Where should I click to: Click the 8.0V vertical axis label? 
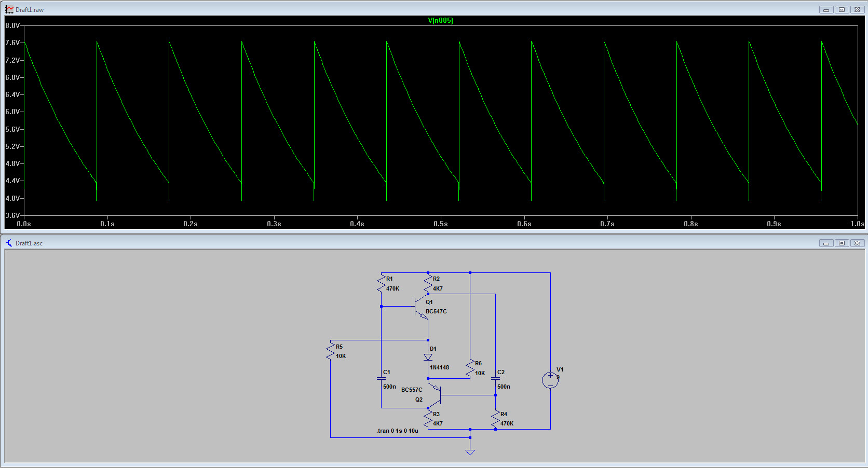[x=12, y=25]
